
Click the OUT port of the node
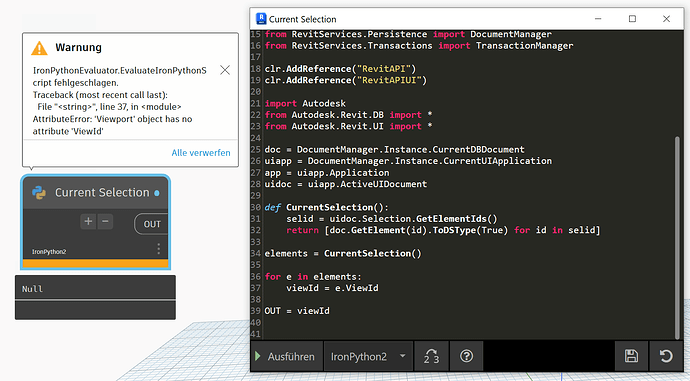(x=152, y=224)
